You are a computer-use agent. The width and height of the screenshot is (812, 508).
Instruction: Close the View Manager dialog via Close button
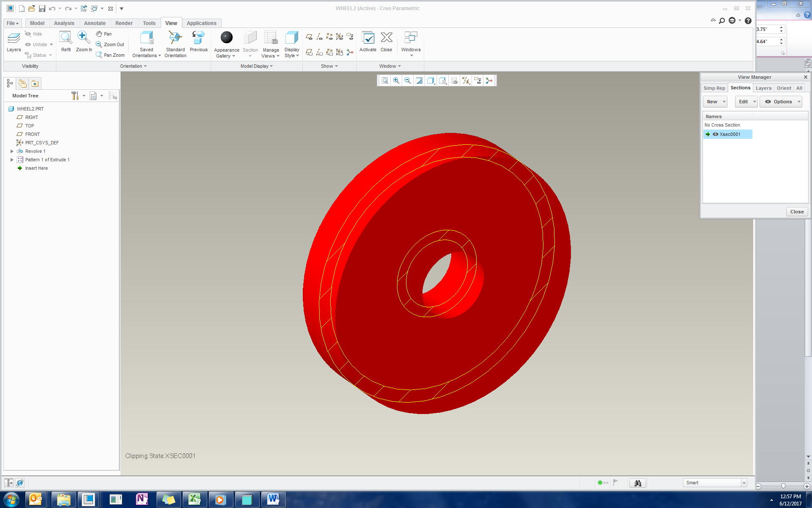[x=797, y=212]
